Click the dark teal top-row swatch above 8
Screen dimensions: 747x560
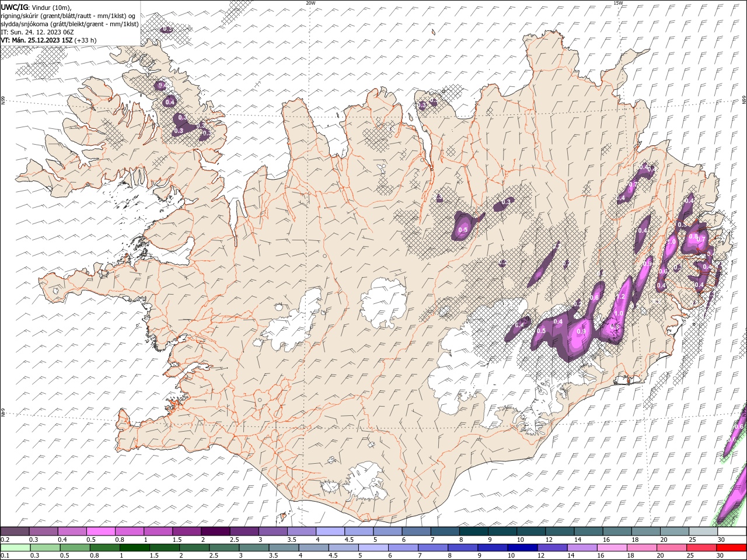[x=473, y=531]
